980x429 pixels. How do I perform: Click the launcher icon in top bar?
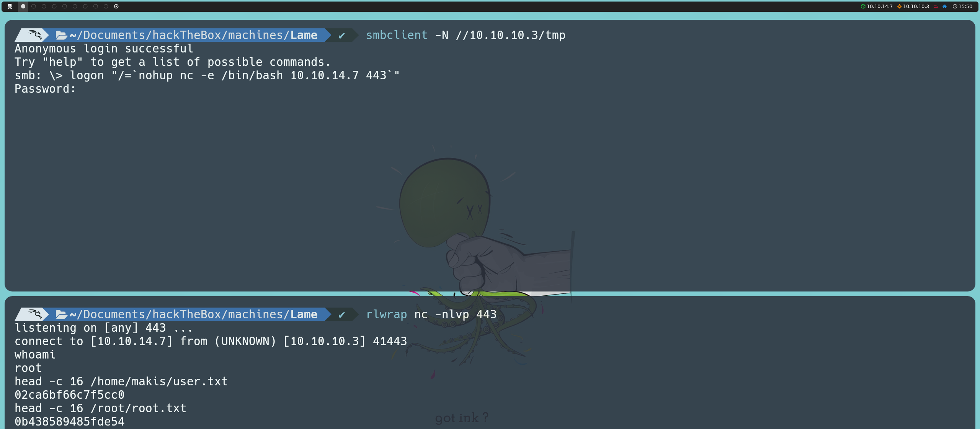pyautogui.click(x=10, y=6)
